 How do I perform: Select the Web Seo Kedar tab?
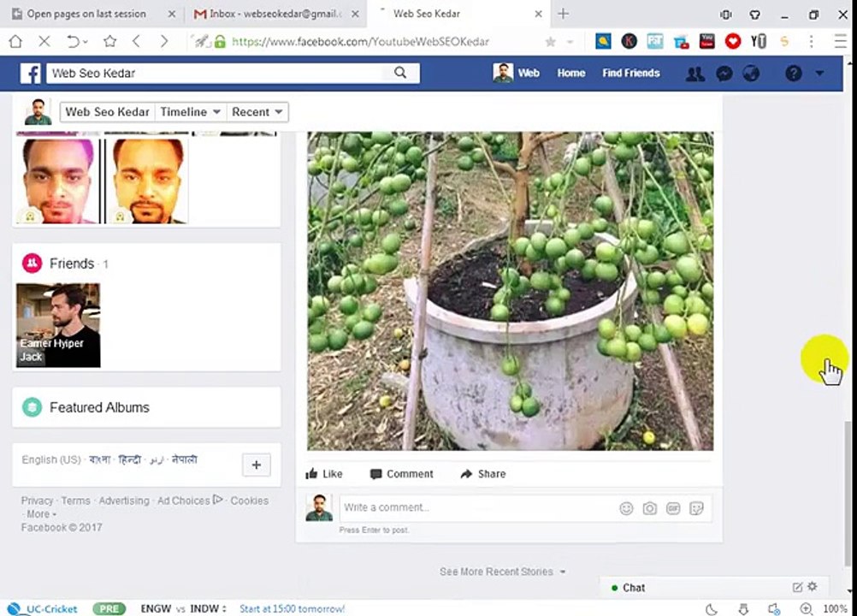[x=459, y=14]
